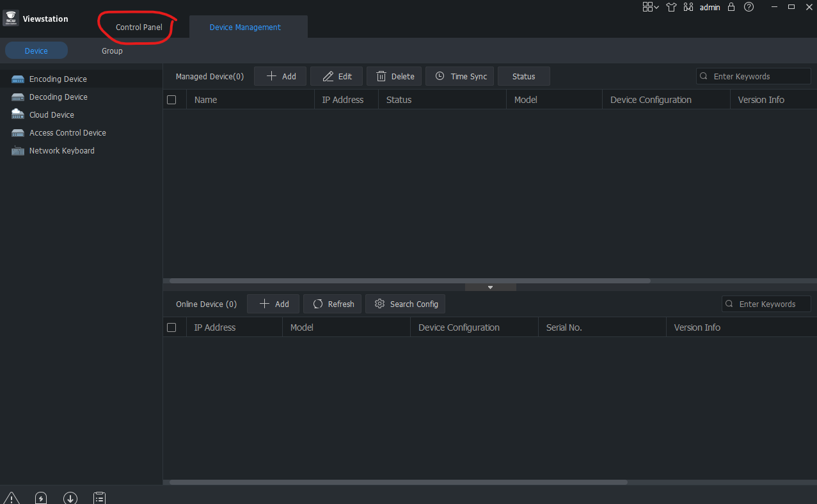Click Online Device table horizontal scrollbar
The image size is (817, 504).
pyautogui.click(x=398, y=482)
